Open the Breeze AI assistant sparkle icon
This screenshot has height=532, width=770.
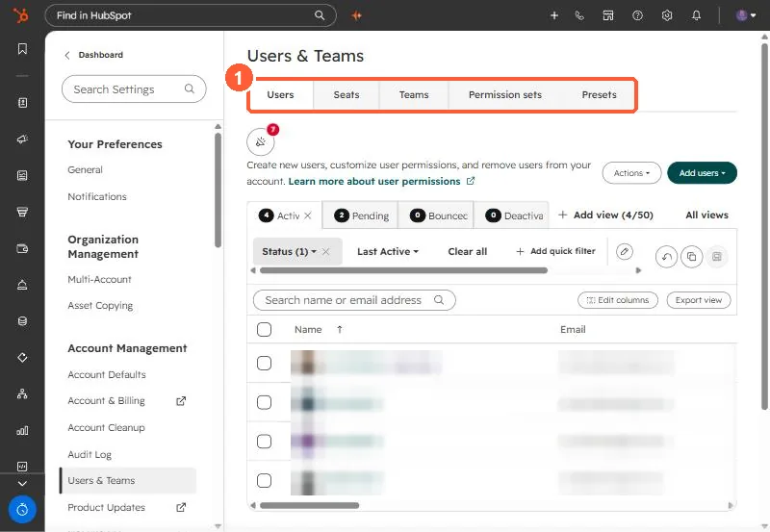[x=356, y=15]
